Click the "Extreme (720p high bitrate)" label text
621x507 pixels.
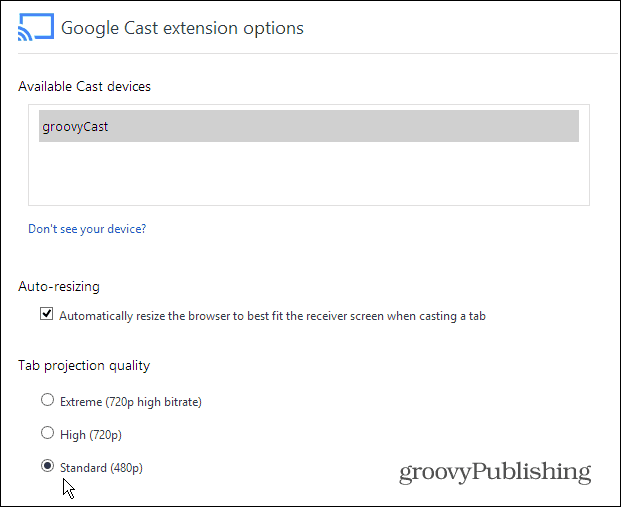(x=131, y=402)
